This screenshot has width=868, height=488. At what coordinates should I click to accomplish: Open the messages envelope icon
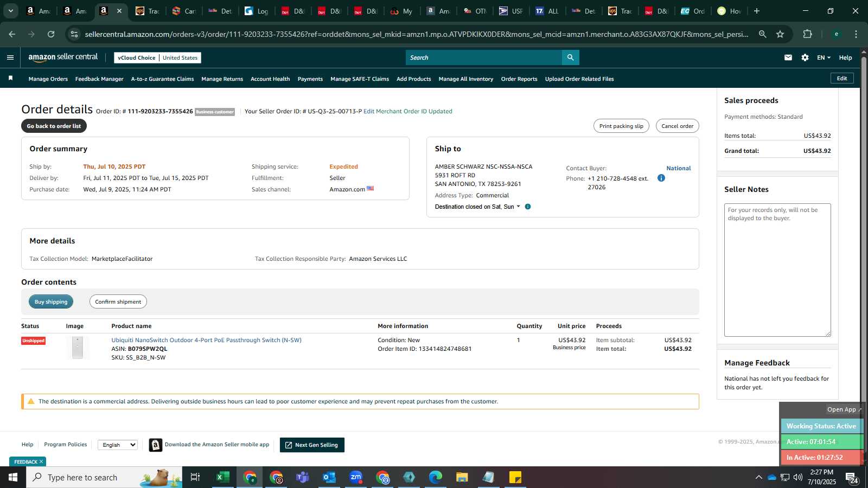788,57
